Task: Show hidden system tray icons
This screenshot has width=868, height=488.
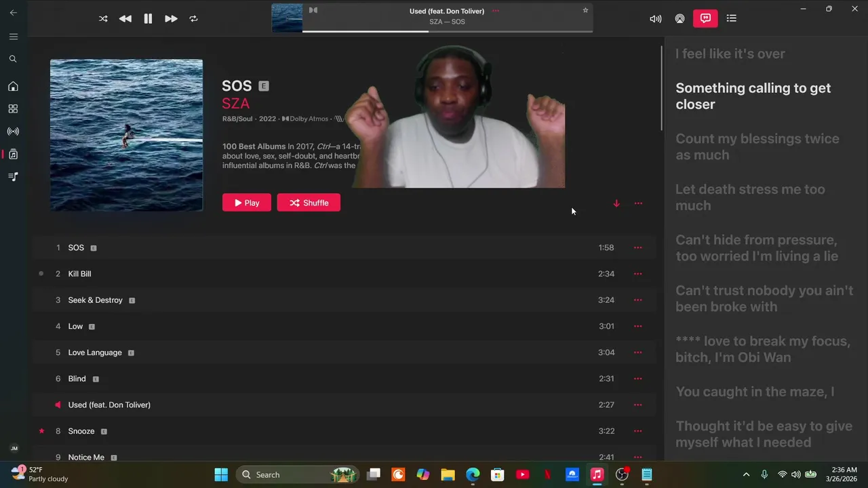Action: [x=746, y=474]
